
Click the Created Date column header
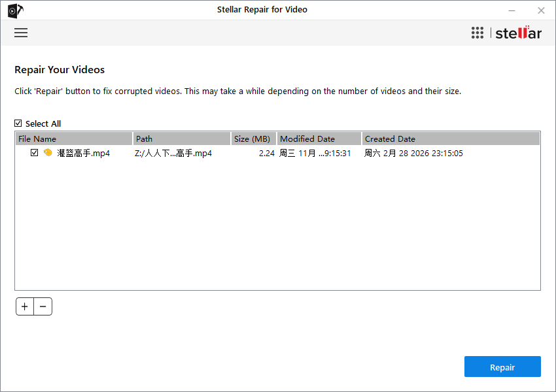coord(390,139)
